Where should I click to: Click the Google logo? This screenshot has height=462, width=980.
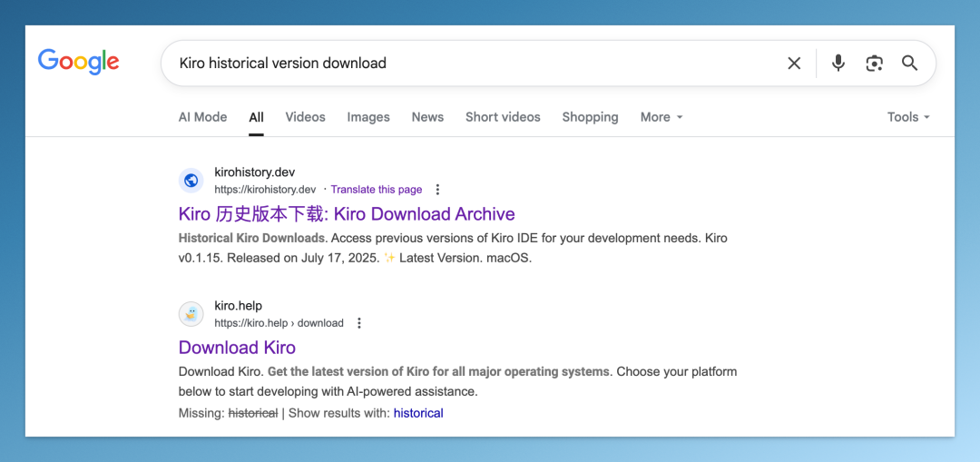click(79, 62)
